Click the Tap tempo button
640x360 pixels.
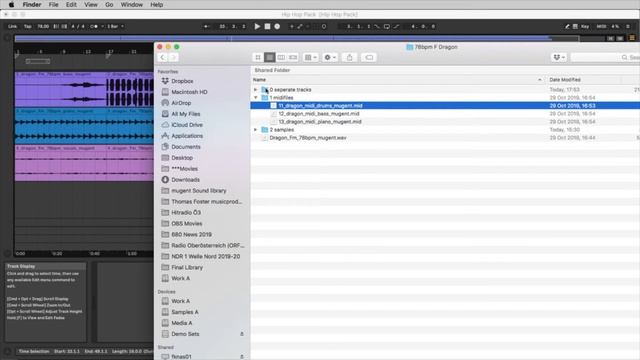pos(27,26)
